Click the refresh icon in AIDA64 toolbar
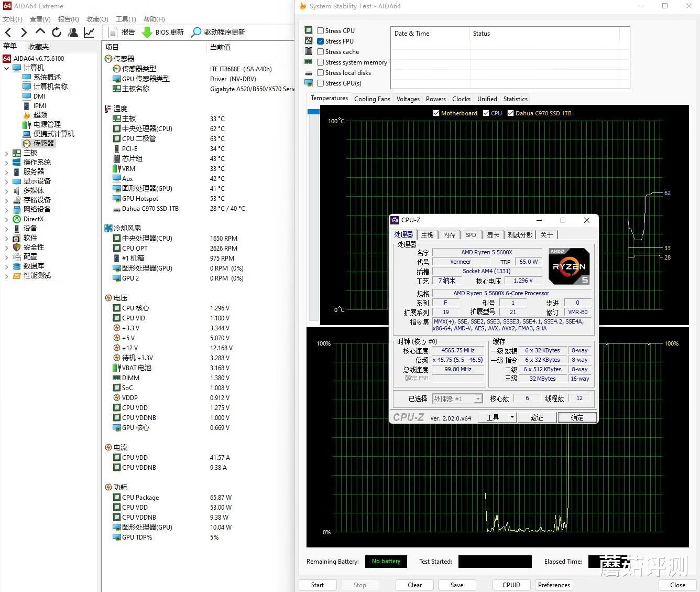Viewport: 700px width, 592px height. point(57,32)
